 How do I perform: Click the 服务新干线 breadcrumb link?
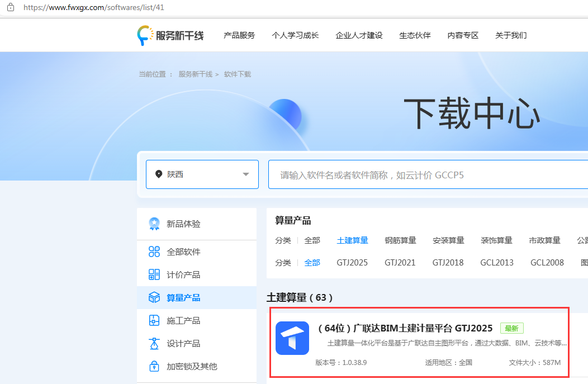(196, 74)
